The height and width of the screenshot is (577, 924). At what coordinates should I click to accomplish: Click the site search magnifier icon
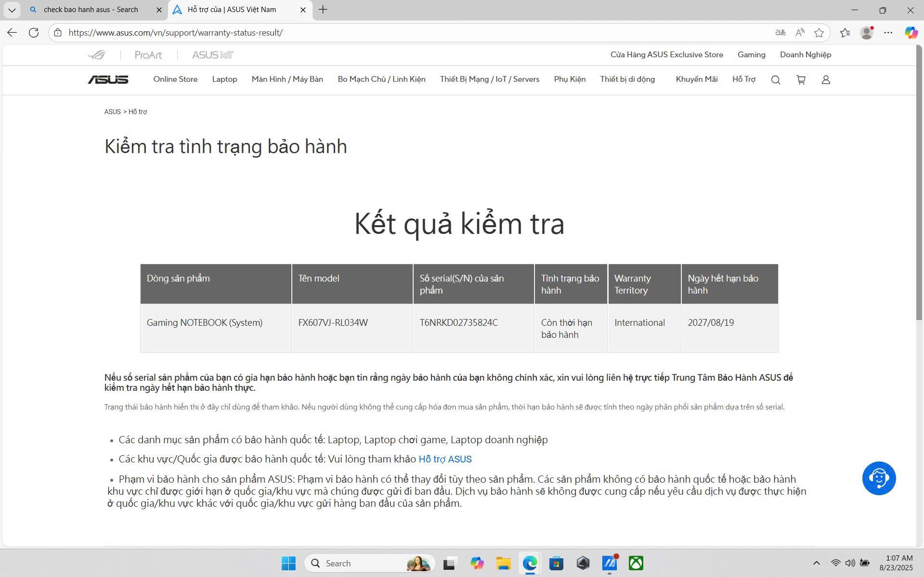[776, 80]
